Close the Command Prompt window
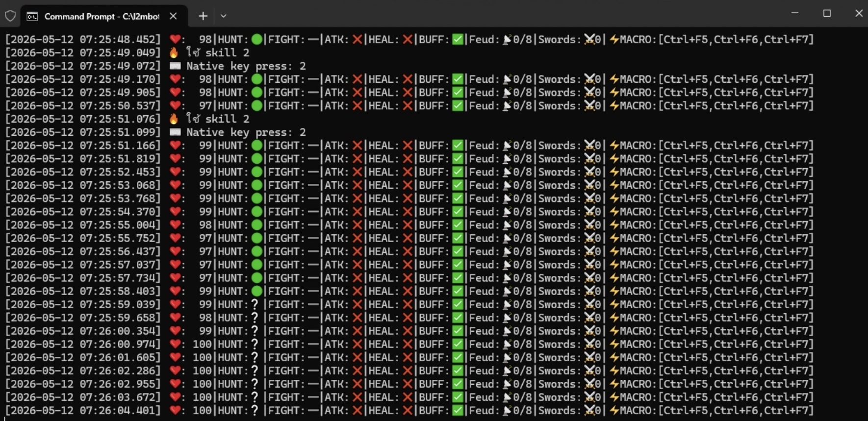Viewport: 868px width, 421px height. 859,13
